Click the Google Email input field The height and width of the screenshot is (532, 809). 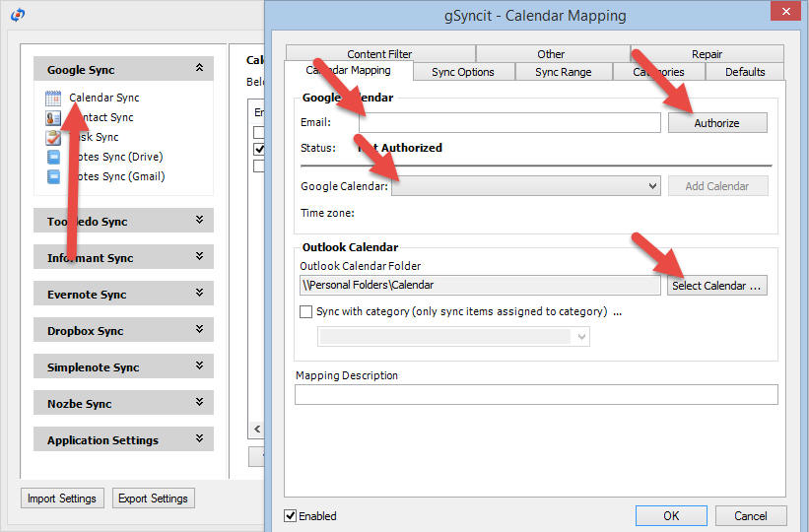pos(509,123)
